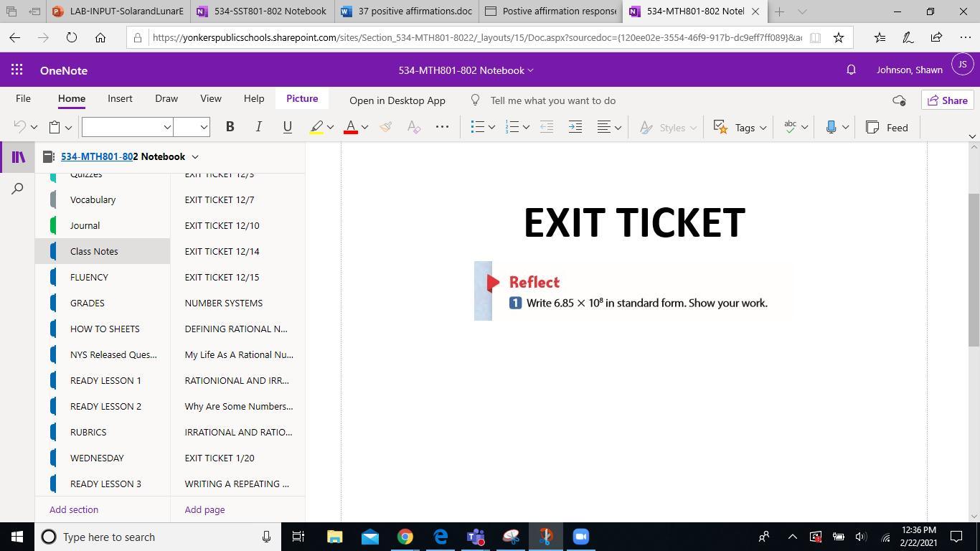Switch to the Insert tab
980x551 pixels.
click(120, 98)
